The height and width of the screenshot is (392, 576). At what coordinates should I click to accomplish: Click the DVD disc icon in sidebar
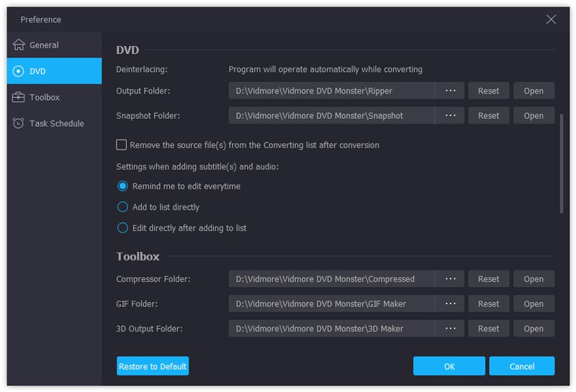pyautogui.click(x=18, y=71)
